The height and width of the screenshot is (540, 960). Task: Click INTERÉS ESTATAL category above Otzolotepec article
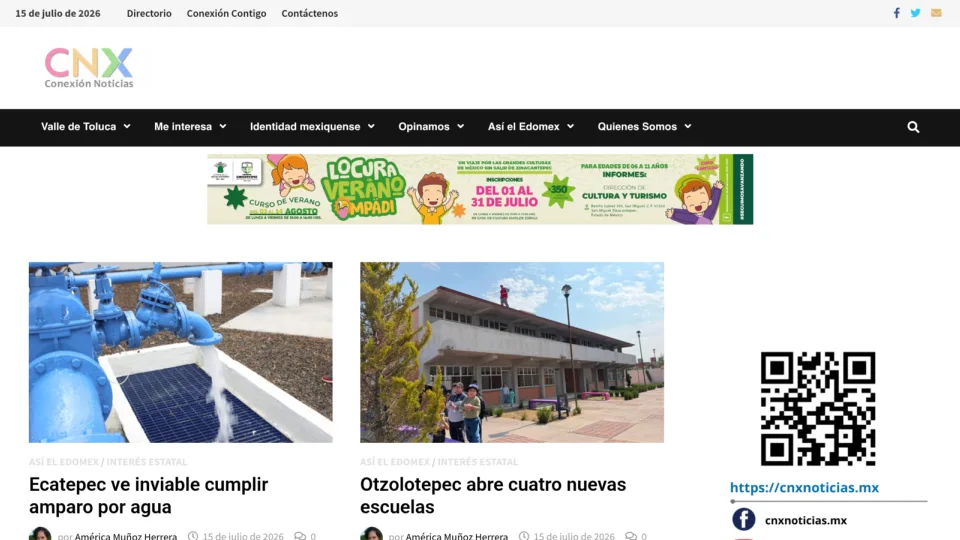(478, 462)
